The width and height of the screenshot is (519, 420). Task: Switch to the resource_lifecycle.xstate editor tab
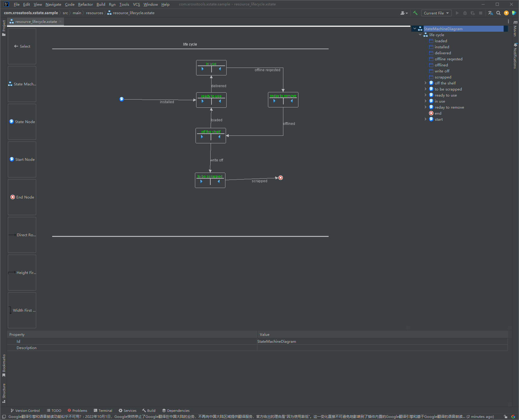coord(36,21)
